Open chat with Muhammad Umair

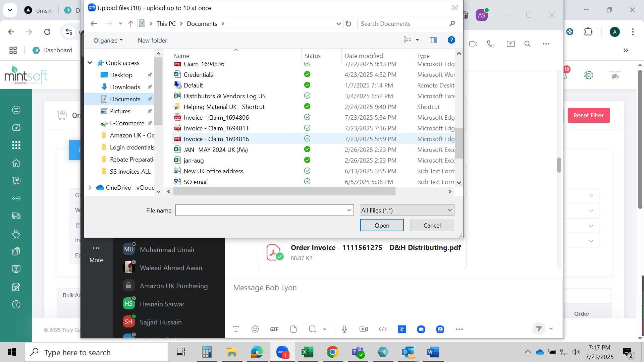click(167, 250)
